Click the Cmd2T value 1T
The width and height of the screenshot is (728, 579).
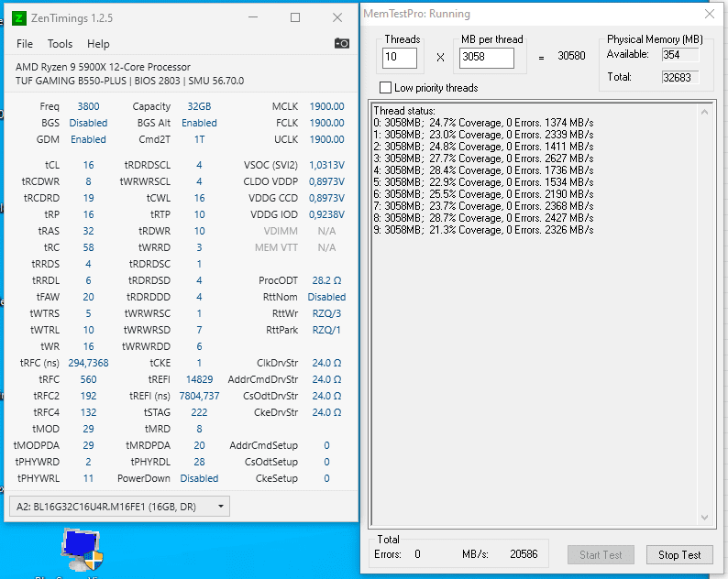click(199, 139)
